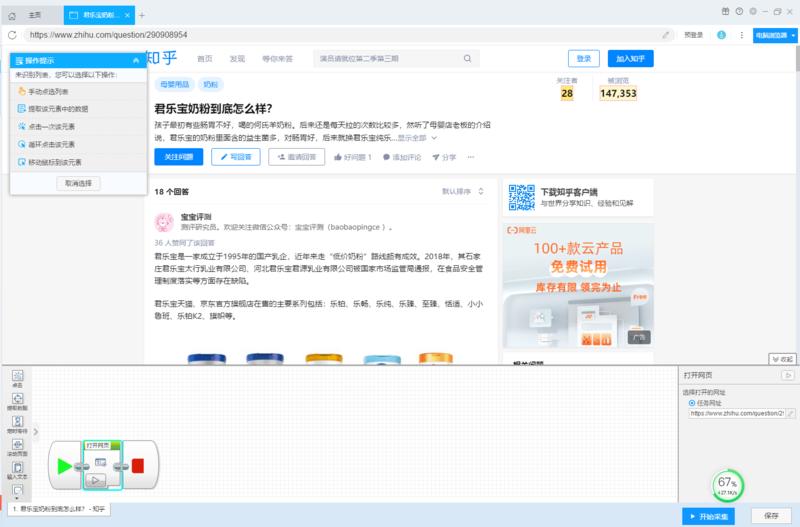Close the 君乐宝奶粉 browser tab

[128, 15]
